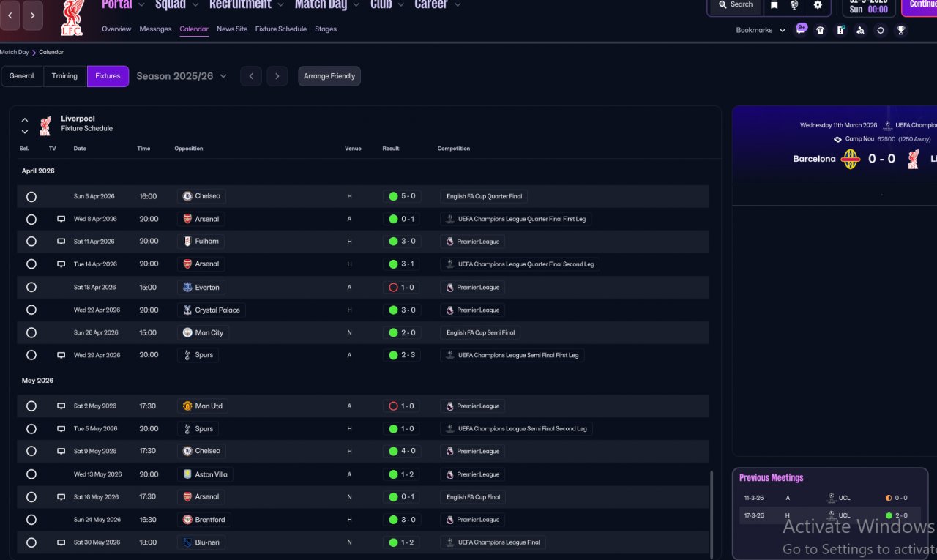Viewport: 937px width, 560px height.
Task: Expand the Portal menu chevron
Action: (x=141, y=4)
